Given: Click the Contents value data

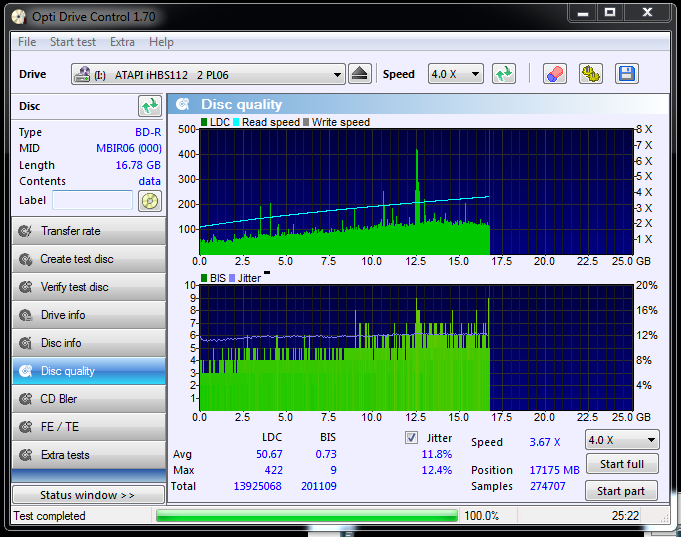Looking at the screenshot, I should click(149, 181).
